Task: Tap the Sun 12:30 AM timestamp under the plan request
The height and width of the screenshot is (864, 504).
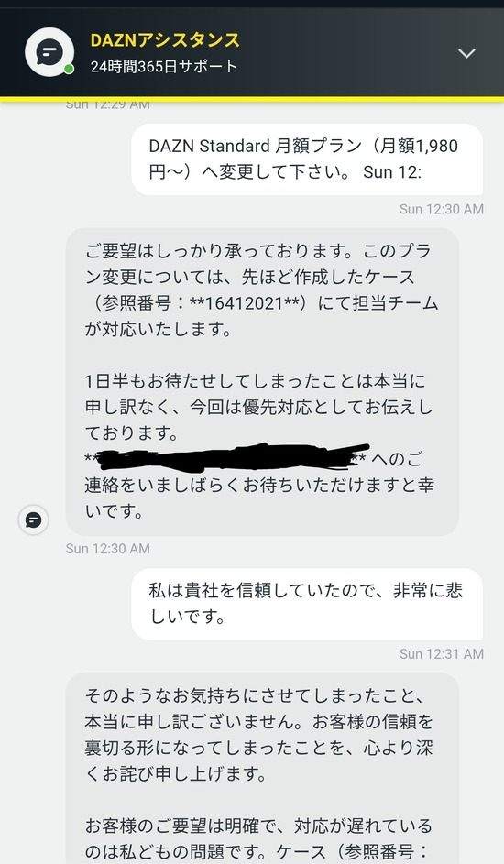Action: (441, 210)
